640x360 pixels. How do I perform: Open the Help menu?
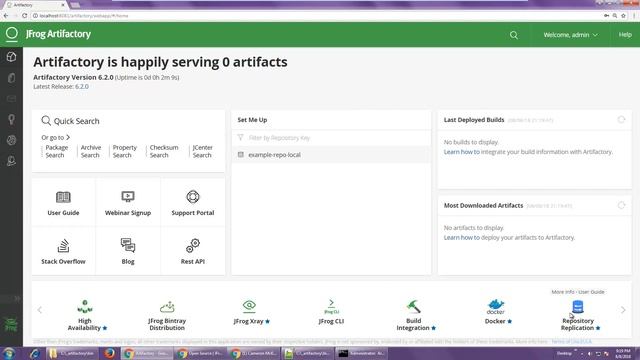click(x=625, y=35)
